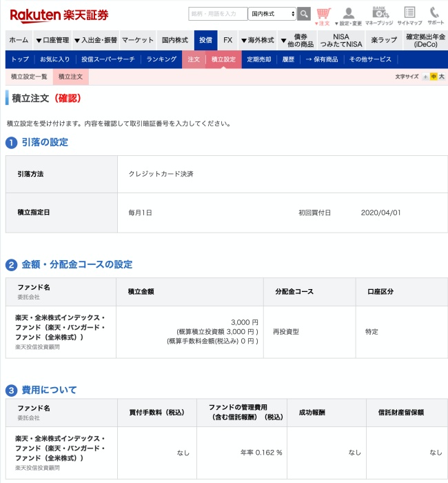Open the 設定・変更 person icon
448x483 pixels.
(348, 17)
